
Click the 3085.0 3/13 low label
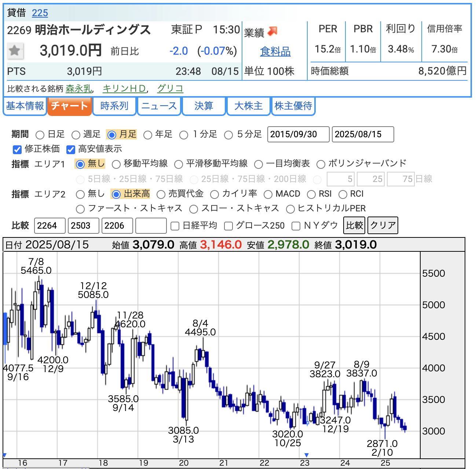[x=183, y=435]
